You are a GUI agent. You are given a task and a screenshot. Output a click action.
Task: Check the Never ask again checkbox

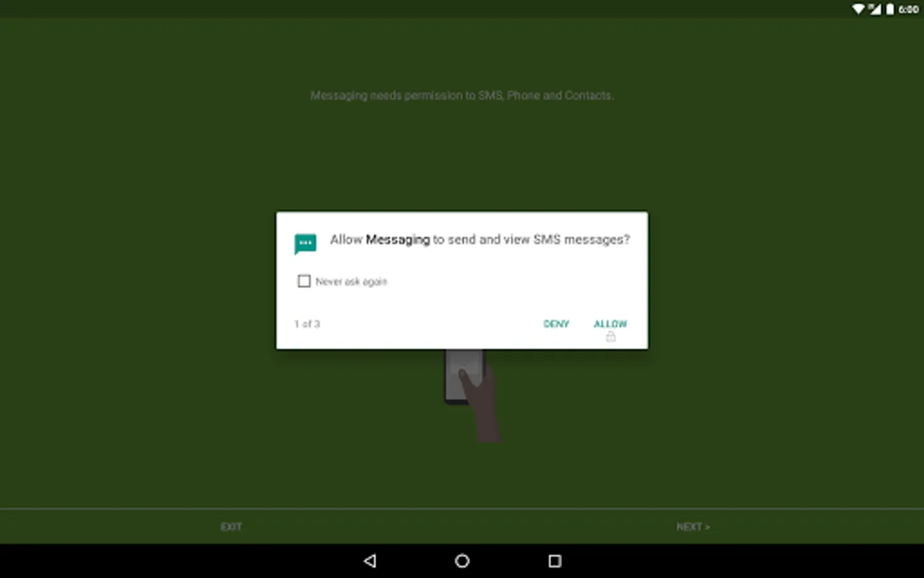(x=304, y=281)
